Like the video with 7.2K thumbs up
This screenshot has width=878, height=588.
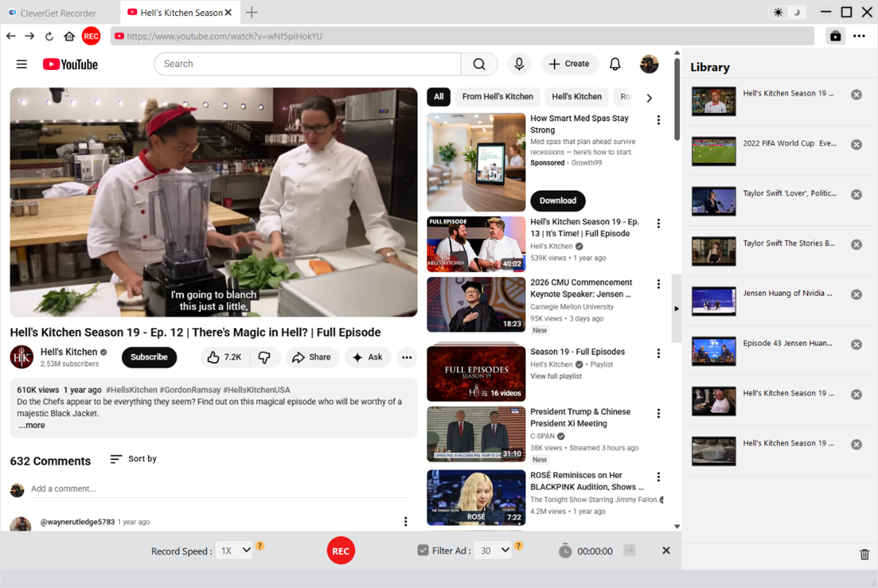coord(224,357)
